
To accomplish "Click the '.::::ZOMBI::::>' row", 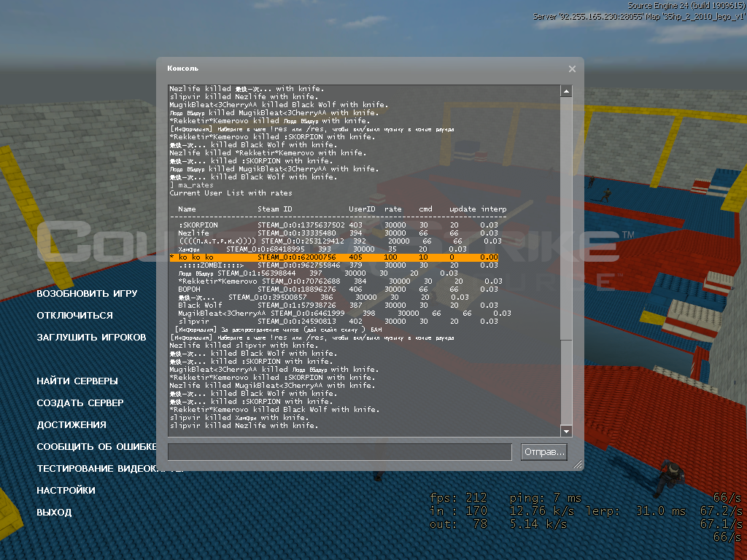I will tap(338, 265).
